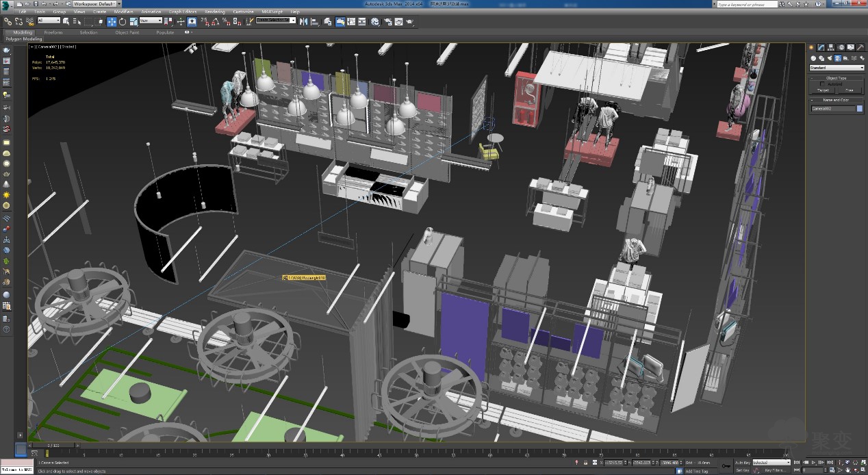Open the Tools menu
Viewport: 868px width, 475px height.
point(40,12)
